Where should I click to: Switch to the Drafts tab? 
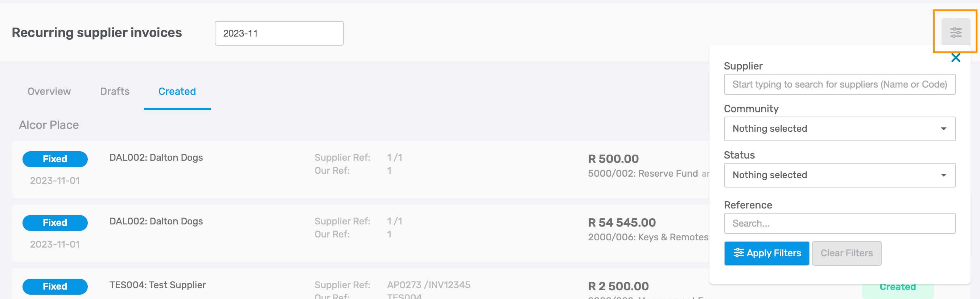click(x=115, y=92)
